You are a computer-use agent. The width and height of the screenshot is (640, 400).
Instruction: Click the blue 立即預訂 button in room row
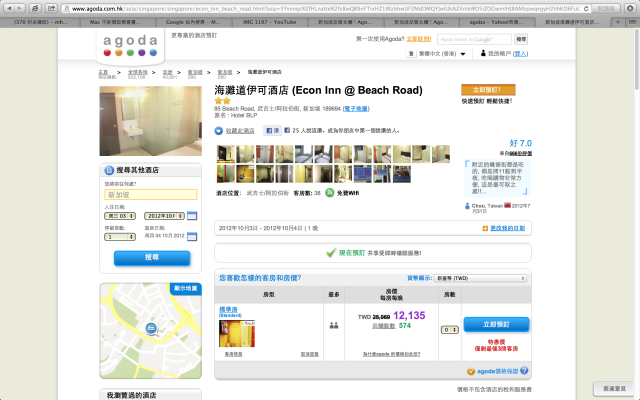coord(496,324)
